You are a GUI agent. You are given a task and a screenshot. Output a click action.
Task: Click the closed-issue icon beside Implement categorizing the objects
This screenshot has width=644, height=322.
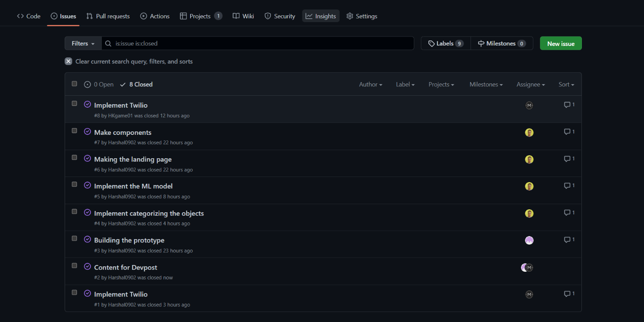click(x=87, y=212)
